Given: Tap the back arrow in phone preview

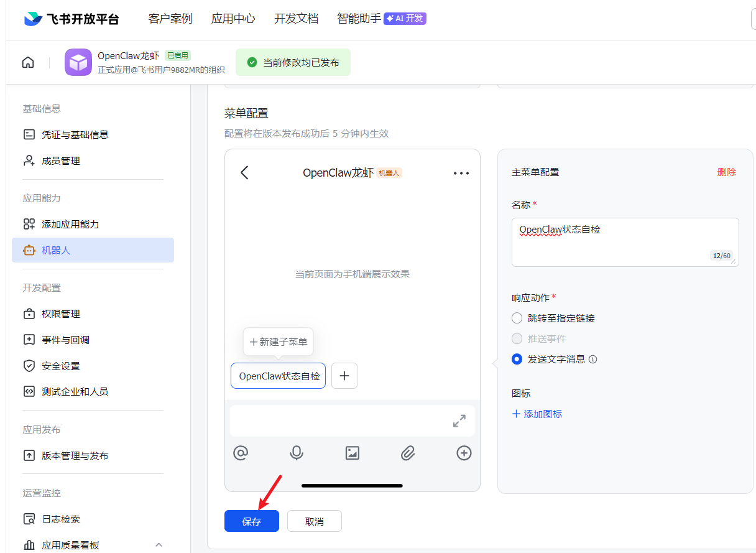Looking at the screenshot, I should (x=244, y=172).
